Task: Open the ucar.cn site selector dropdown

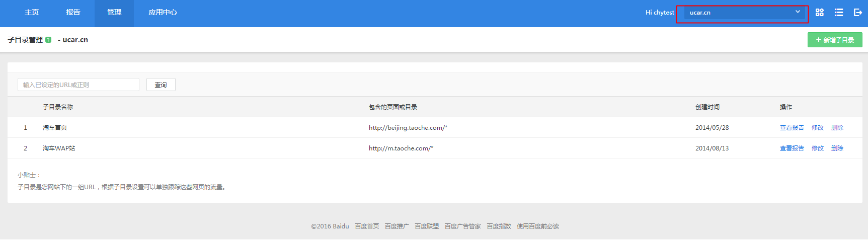Action: [x=744, y=13]
